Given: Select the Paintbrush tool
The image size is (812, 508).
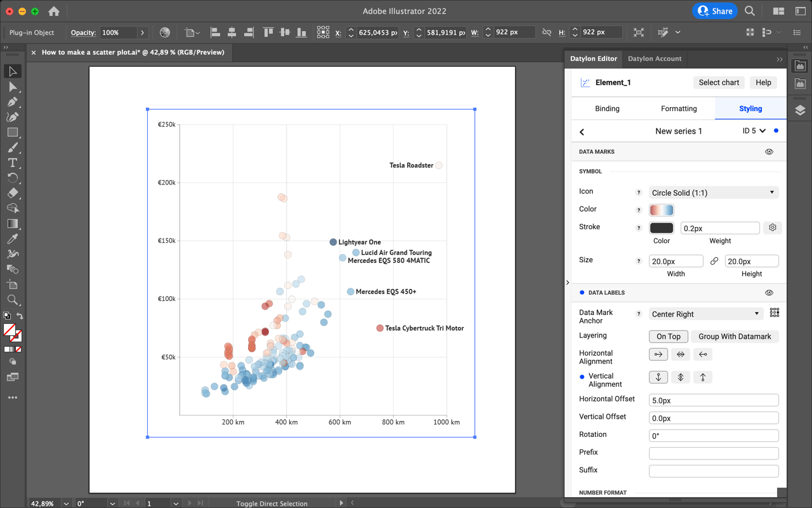Looking at the screenshot, I should point(12,147).
